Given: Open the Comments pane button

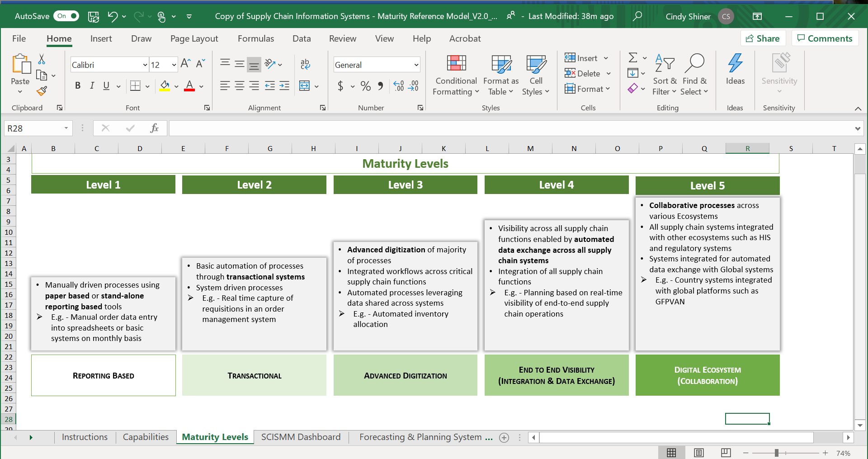Looking at the screenshot, I should coord(825,38).
